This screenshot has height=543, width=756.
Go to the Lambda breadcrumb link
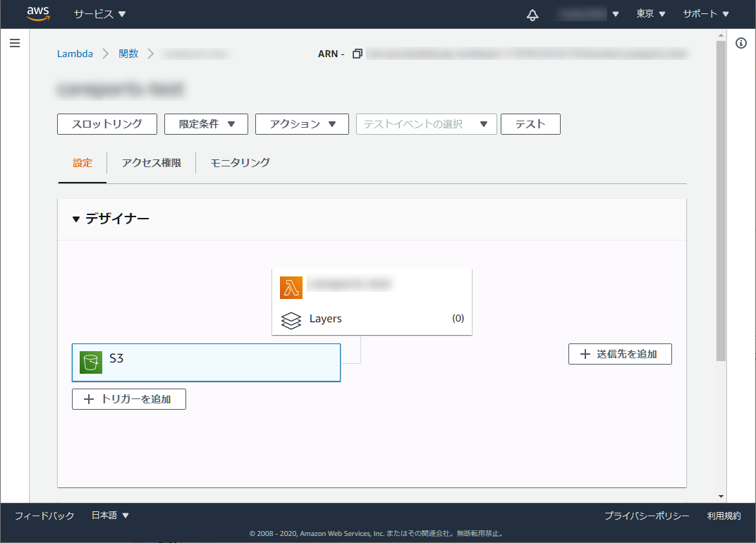point(75,54)
